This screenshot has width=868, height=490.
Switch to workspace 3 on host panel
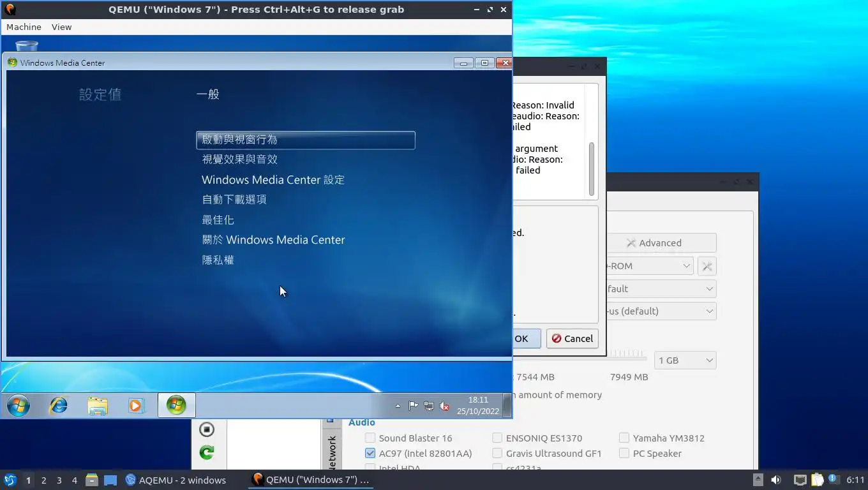[59, 480]
